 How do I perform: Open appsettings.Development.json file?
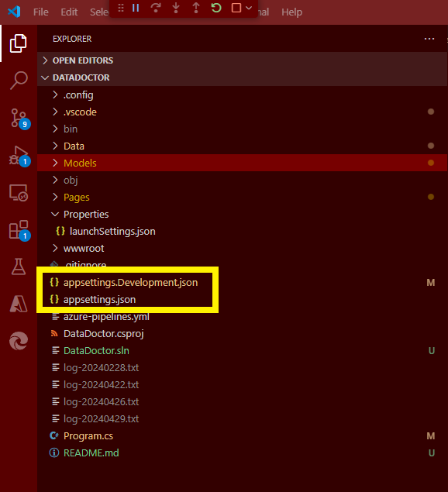[x=242, y=282]
